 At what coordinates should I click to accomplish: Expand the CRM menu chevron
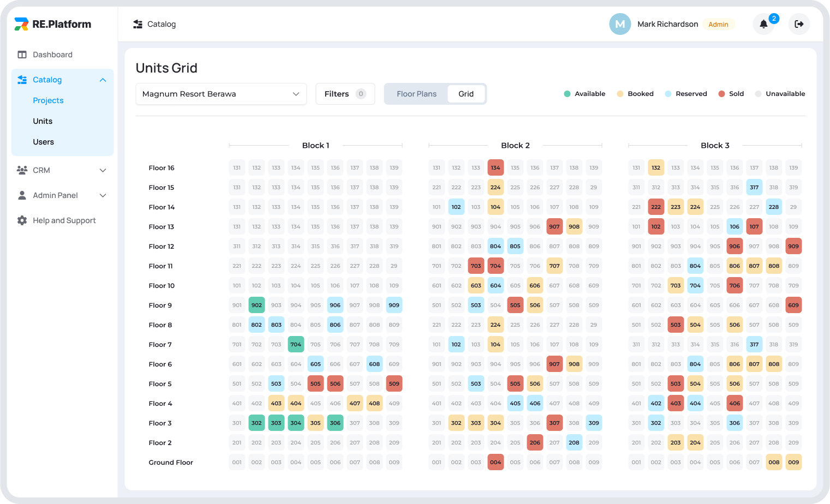[103, 170]
